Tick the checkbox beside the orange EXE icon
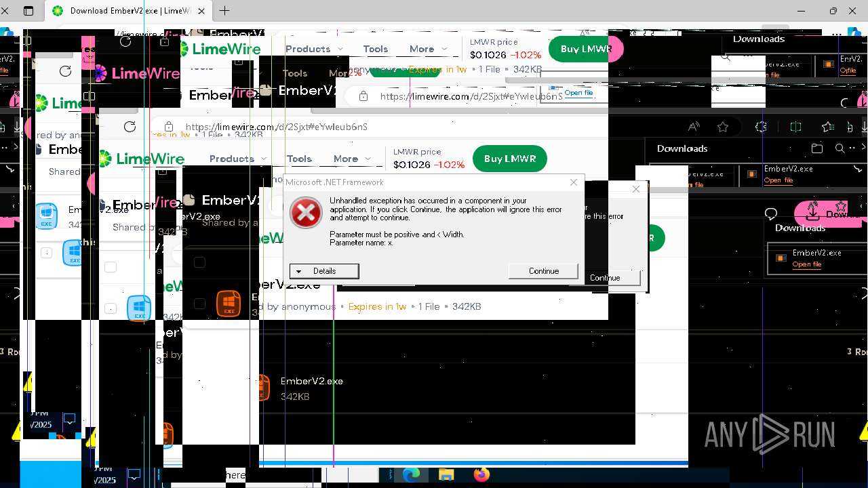Screen dimensions: 868x488 (199, 304)
